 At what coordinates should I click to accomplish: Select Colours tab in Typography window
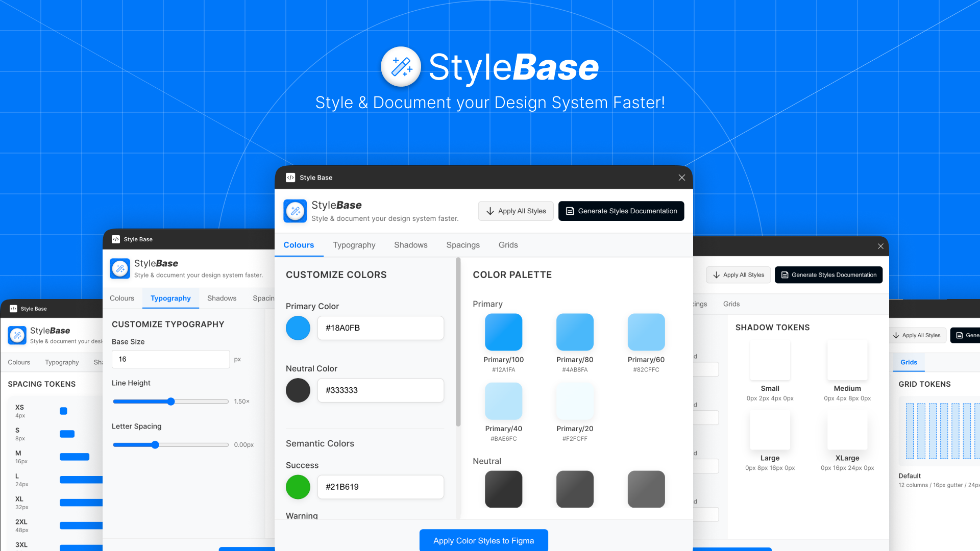122,298
